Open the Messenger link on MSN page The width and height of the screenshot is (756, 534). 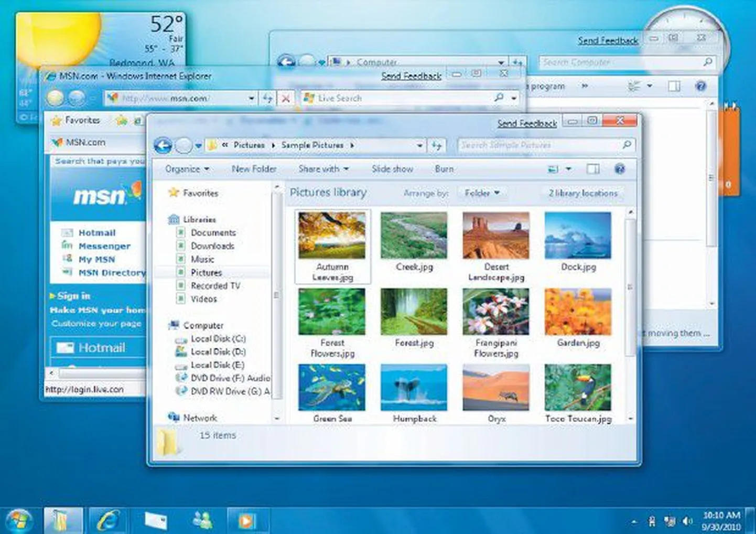tap(104, 246)
